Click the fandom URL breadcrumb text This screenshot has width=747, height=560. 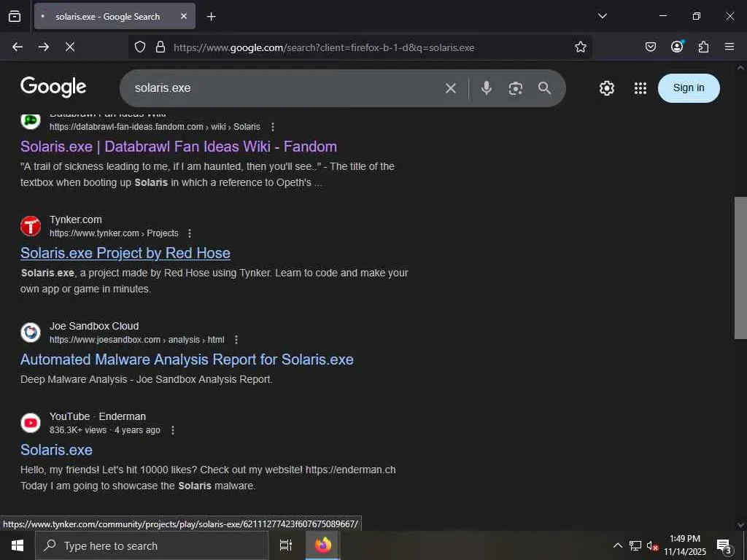pyautogui.click(x=155, y=127)
